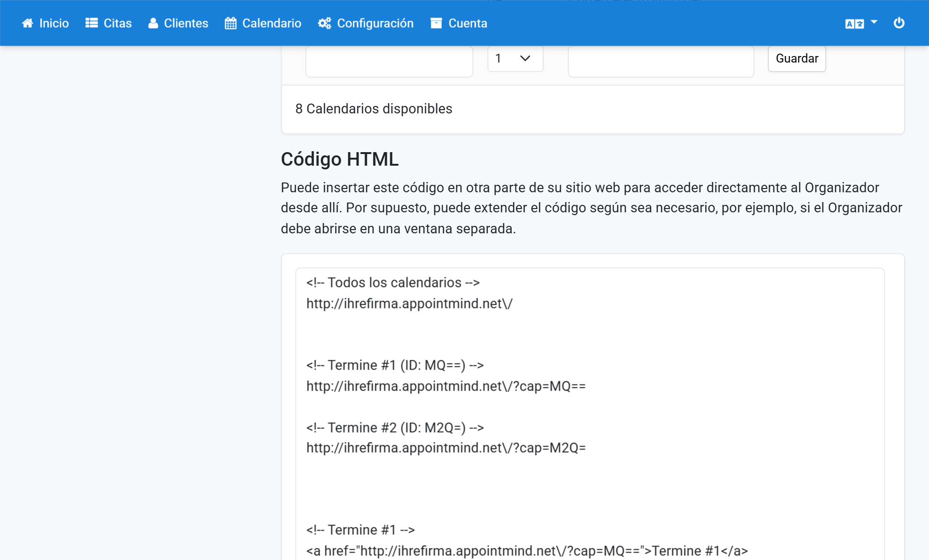Image resolution: width=929 pixels, height=560 pixels.
Task: Click the '<!-- Termine #1 -->' comment line
Action: tap(360, 530)
